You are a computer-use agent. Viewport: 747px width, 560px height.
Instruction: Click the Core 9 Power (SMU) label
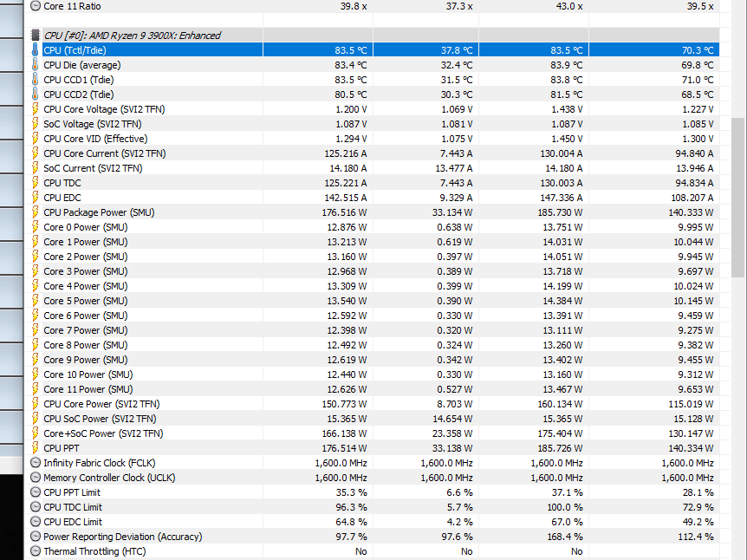click(86, 360)
